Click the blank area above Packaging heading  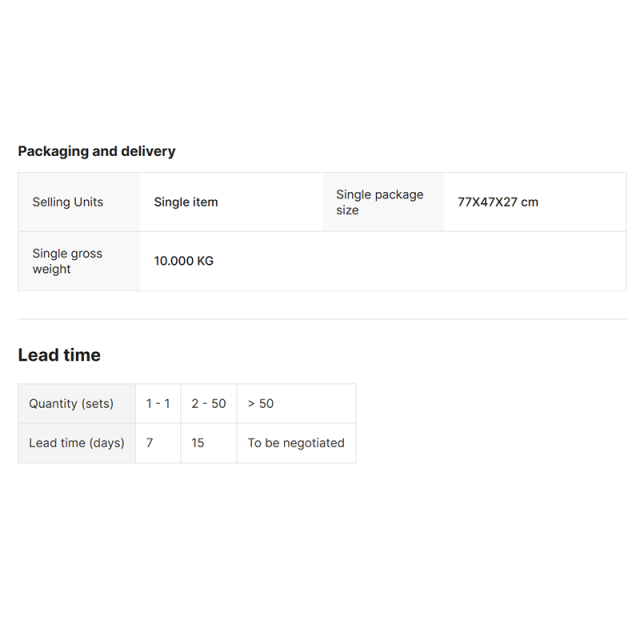[x=320, y=69]
